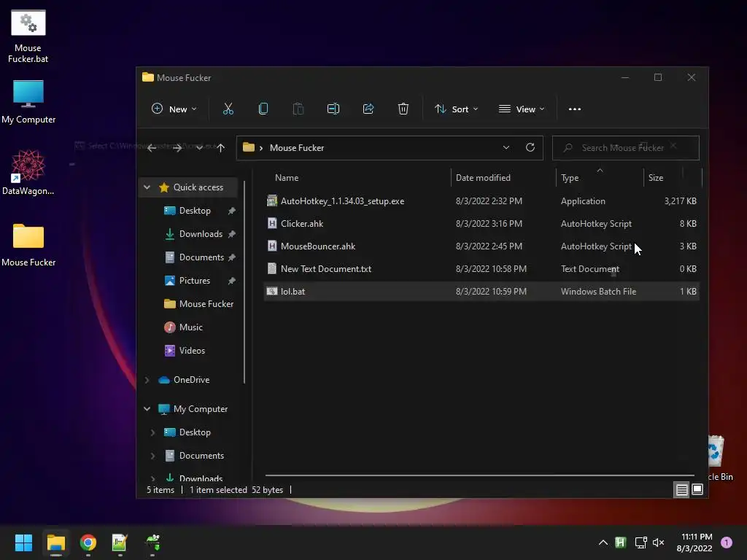Open Videos in navigation pane

point(192,351)
